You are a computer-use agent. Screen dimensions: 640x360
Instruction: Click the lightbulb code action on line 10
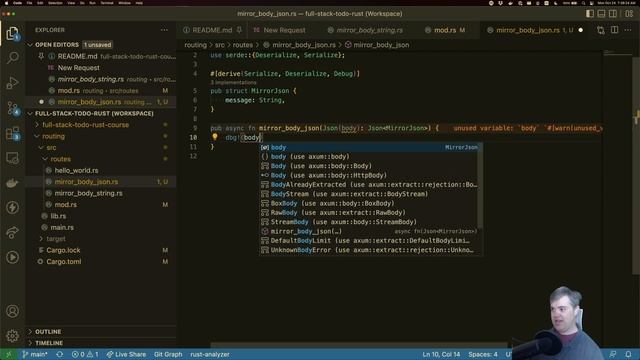click(x=215, y=137)
